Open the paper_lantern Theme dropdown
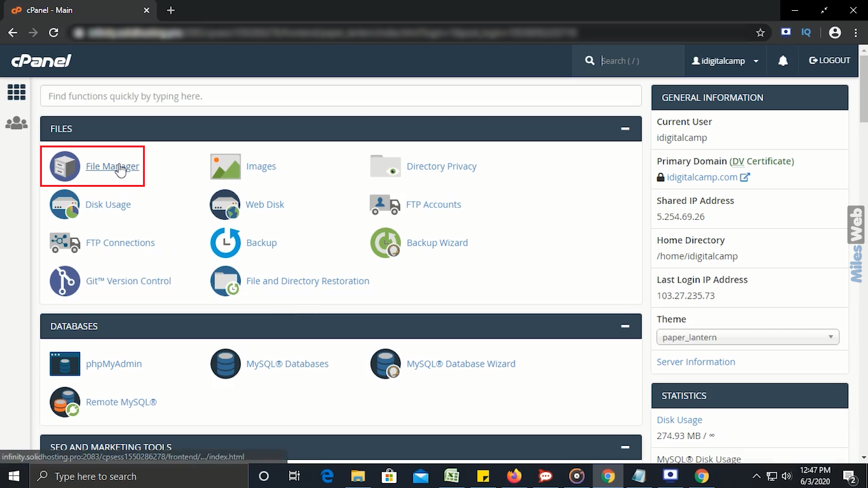 pyautogui.click(x=748, y=337)
